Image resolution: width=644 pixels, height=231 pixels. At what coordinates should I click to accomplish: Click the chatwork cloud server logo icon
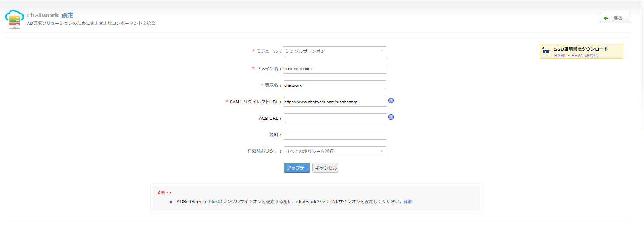[x=14, y=19]
